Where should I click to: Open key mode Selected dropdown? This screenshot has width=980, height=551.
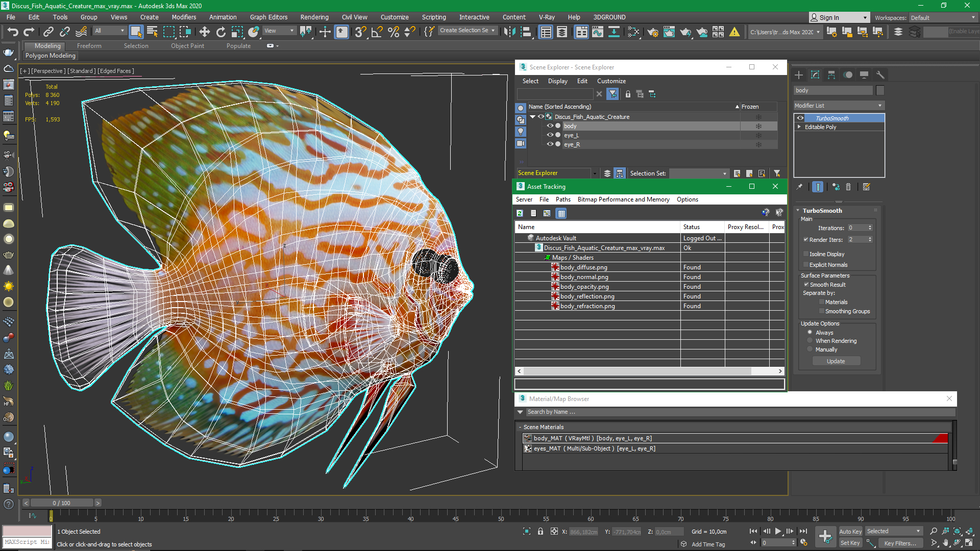tap(894, 531)
